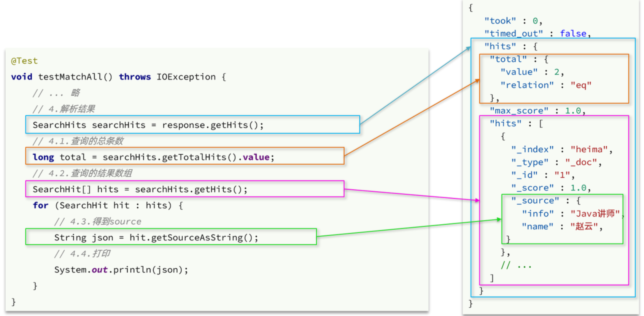Click the "name" : "赵云" entry
This screenshot has width=644, height=316.
(561, 227)
